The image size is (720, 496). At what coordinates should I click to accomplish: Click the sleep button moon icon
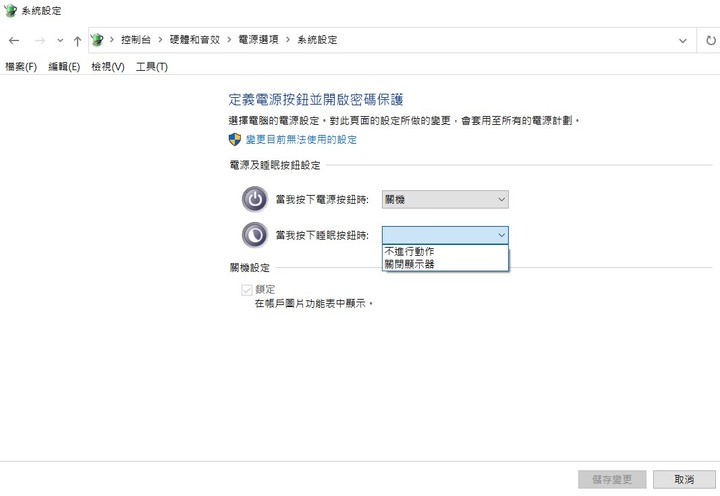tap(255, 234)
